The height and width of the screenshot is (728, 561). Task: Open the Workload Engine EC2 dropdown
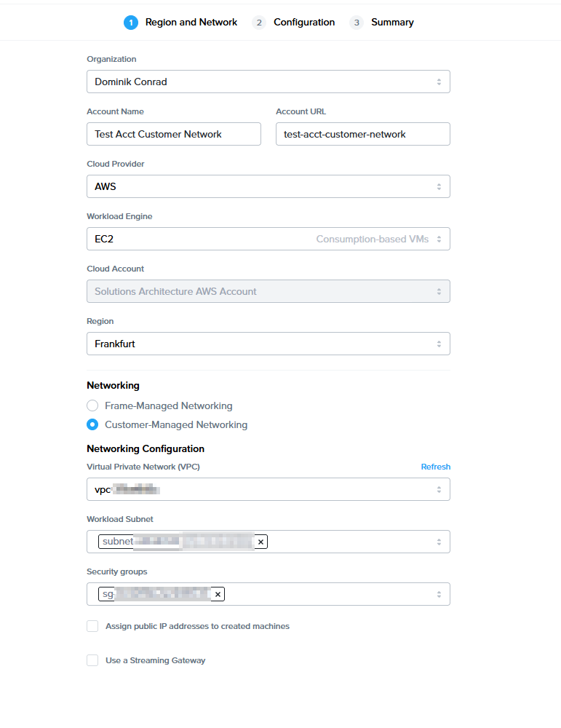click(x=268, y=239)
